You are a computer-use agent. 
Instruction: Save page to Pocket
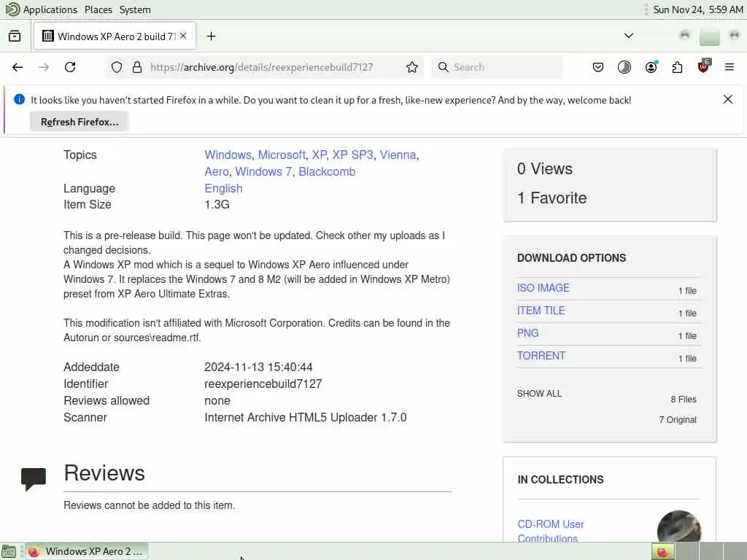598,67
